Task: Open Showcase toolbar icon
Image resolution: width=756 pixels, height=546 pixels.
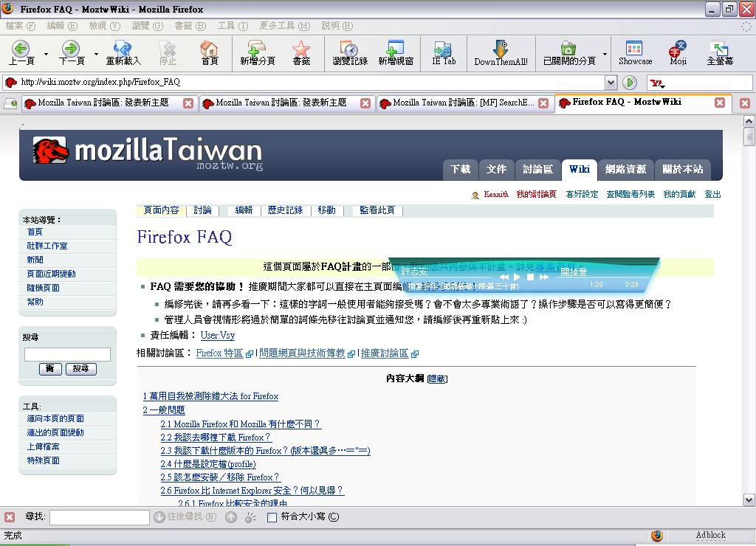Action: coord(634,49)
